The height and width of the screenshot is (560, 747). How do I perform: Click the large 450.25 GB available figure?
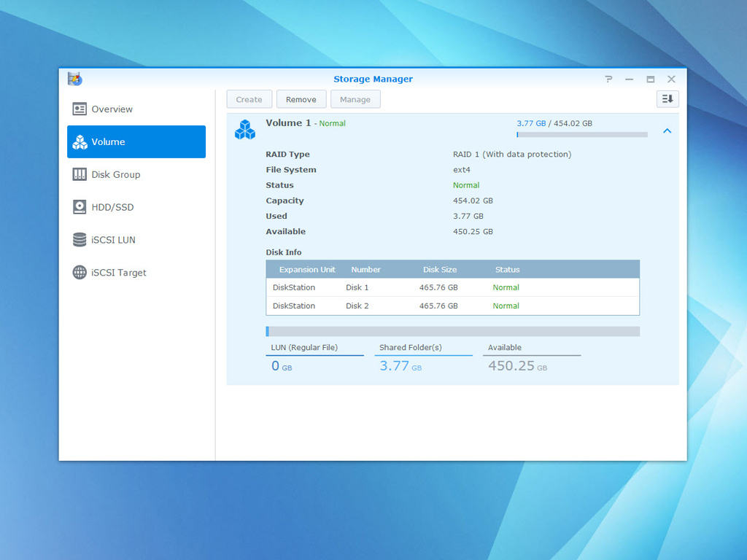tap(517, 366)
